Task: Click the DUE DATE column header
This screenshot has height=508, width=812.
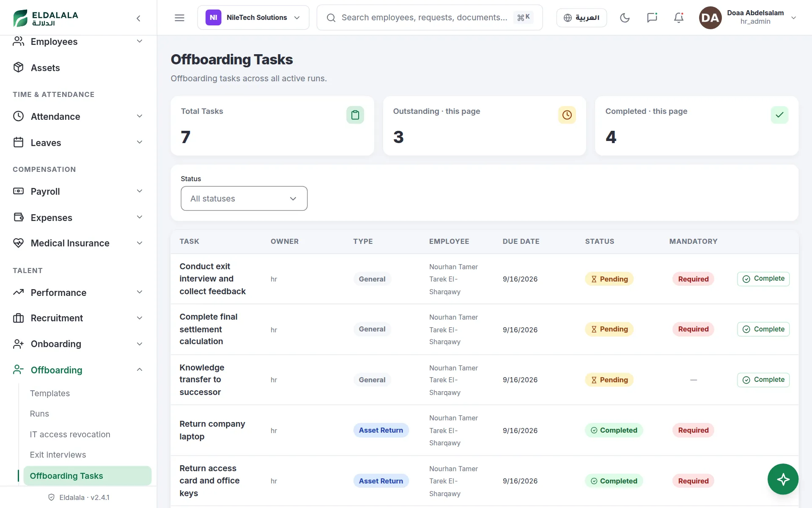Action: pos(521,241)
